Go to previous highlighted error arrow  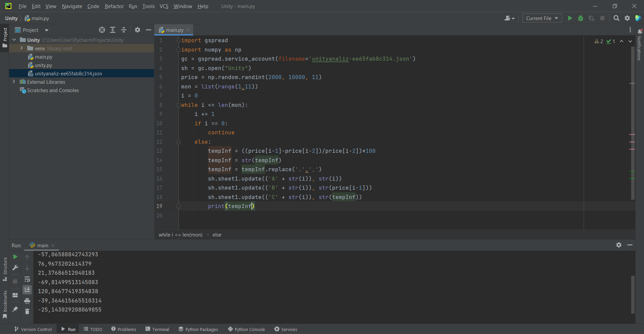pos(622,41)
